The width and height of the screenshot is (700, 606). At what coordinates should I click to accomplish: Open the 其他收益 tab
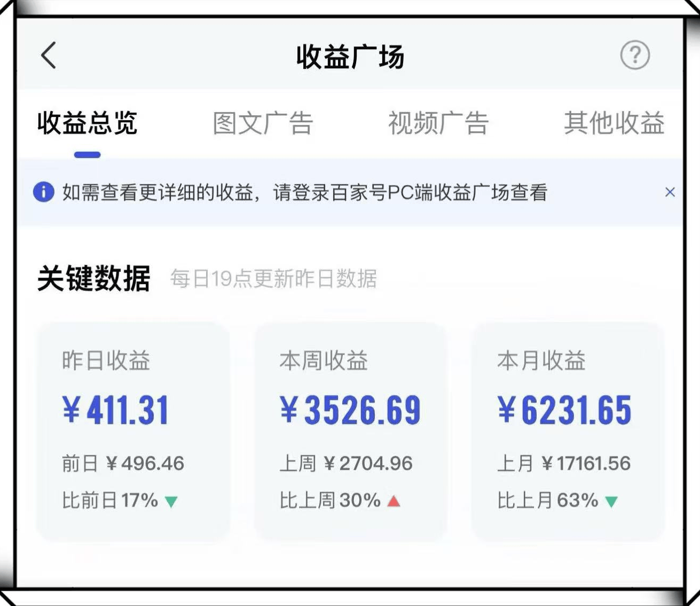click(614, 123)
